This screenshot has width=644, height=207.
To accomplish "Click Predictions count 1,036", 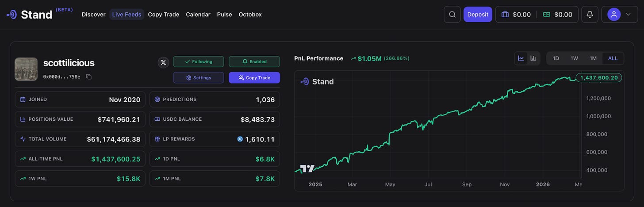I will (x=265, y=100).
